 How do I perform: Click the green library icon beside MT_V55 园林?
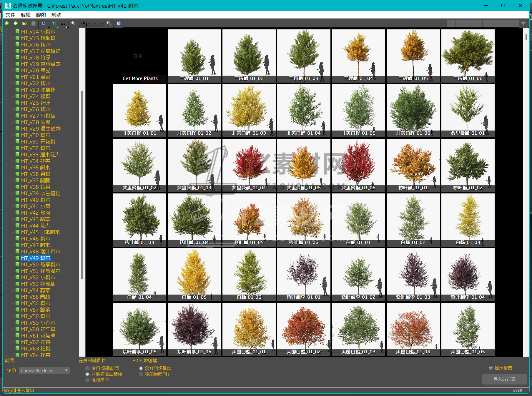point(17,297)
